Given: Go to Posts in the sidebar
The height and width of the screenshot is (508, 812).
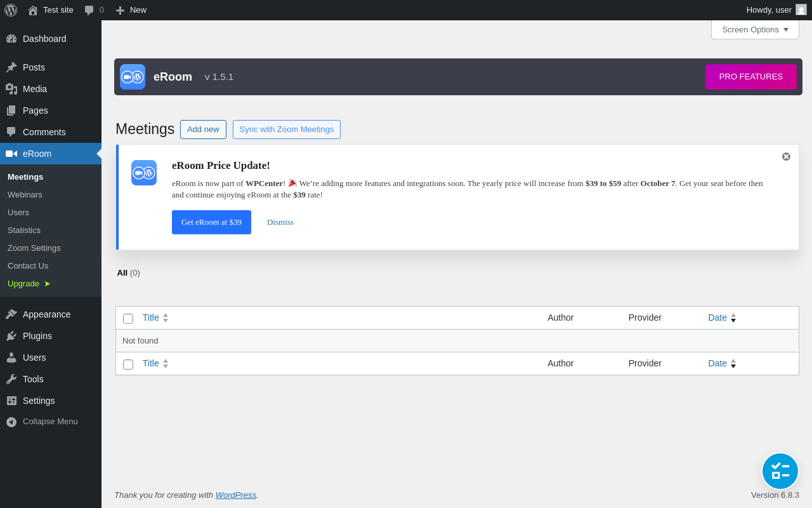Looking at the screenshot, I should (51, 67).
